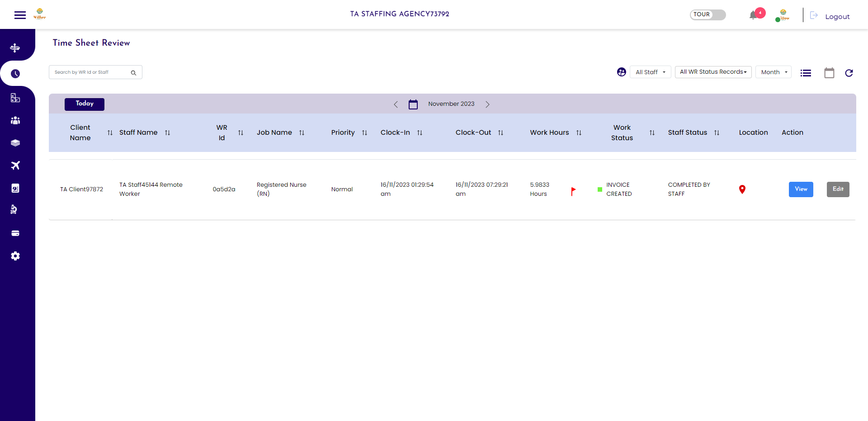The width and height of the screenshot is (868, 421).
Task: Select the airplane leave icon in sidebar
Action: (15, 166)
